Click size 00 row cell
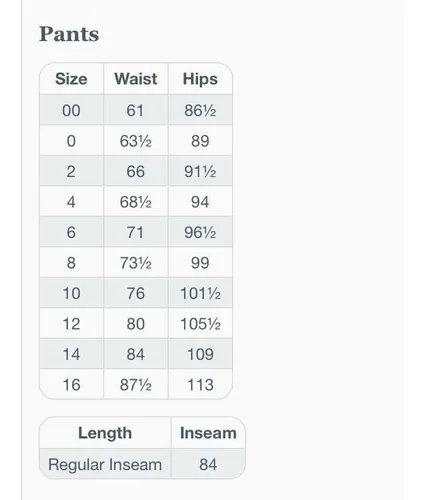The image size is (426, 500). (x=71, y=110)
